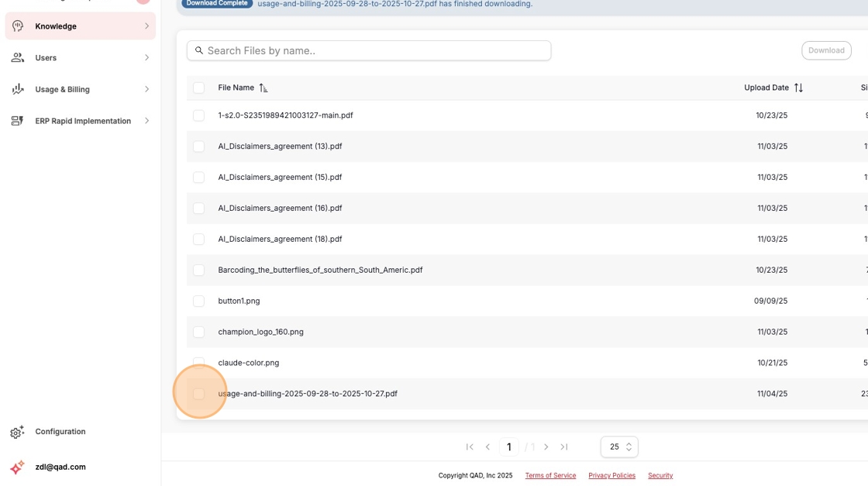Check the select-all files checkbox

pos(198,88)
